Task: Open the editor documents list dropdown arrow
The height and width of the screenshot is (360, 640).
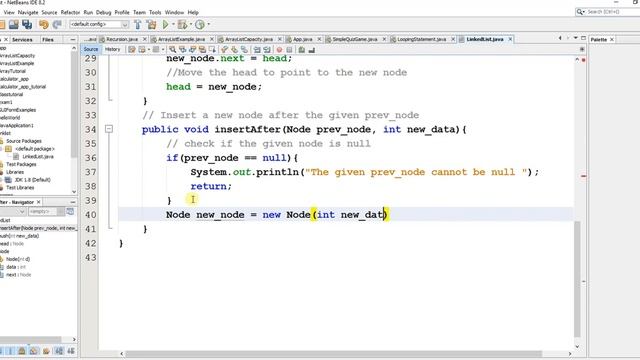Action: click(576, 38)
